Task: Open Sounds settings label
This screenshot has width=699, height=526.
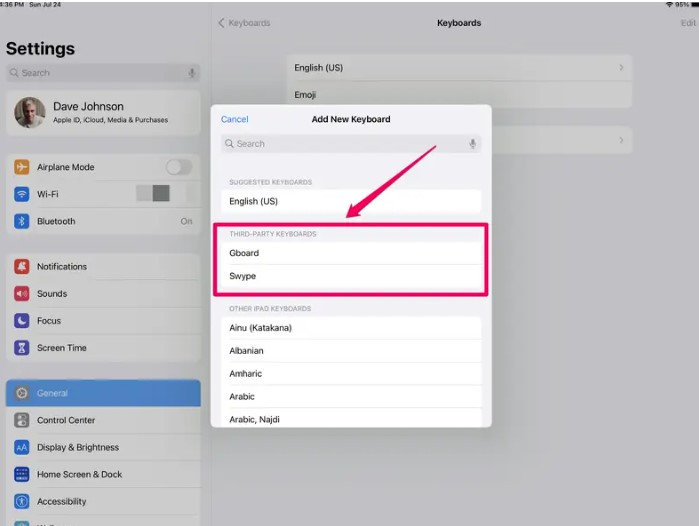Action: click(x=52, y=294)
